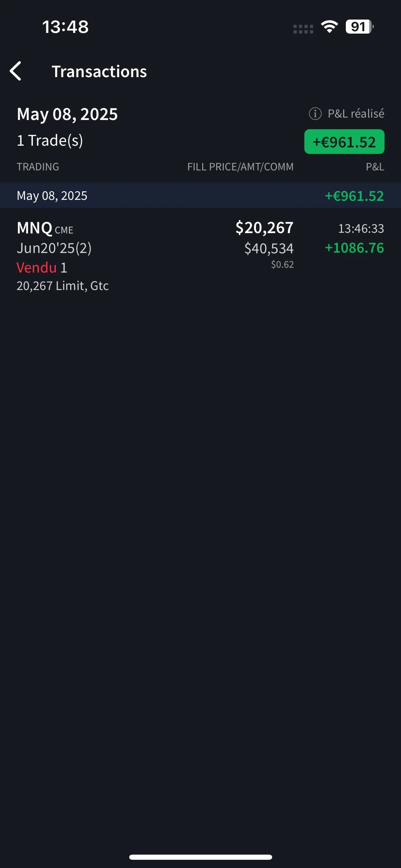Tap the 20,267 Limit, Gtc order details
The image size is (401, 868).
63,286
